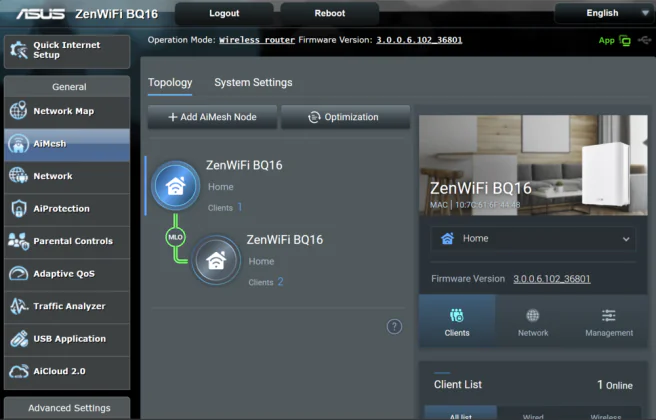
Task: Click the General section header
Action: 67,87
